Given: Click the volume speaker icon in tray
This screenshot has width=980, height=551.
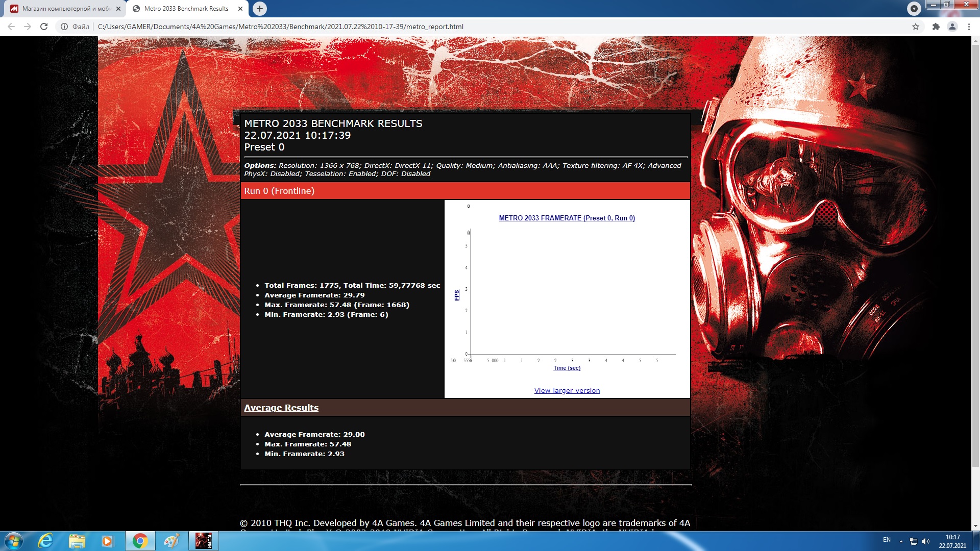Looking at the screenshot, I should pyautogui.click(x=926, y=541).
